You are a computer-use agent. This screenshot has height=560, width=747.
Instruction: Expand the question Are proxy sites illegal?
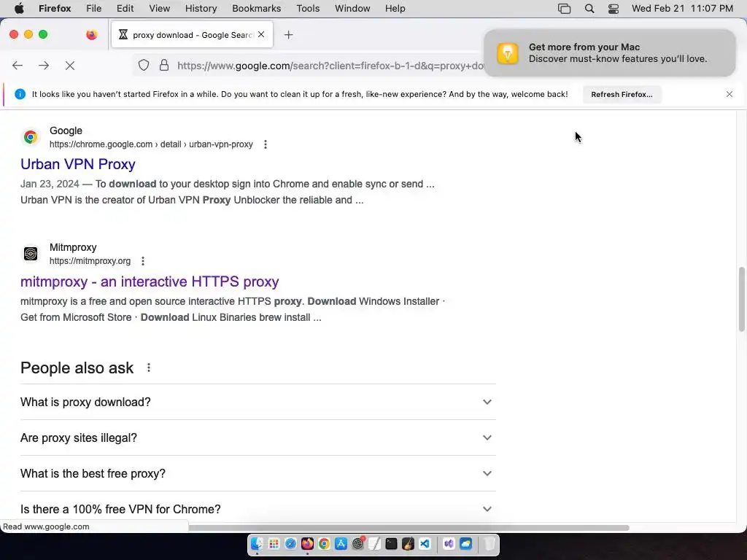pyautogui.click(x=258, y=437)
